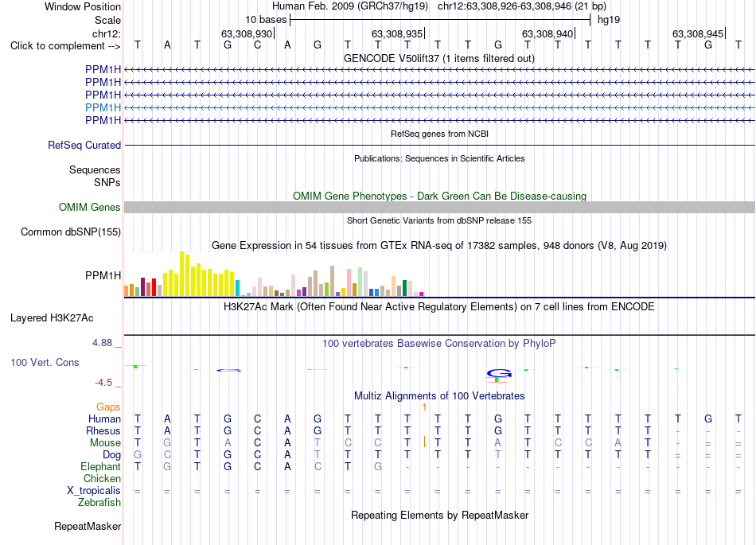Click the magenta bar ending the GTEx chart

click(422, 294)
